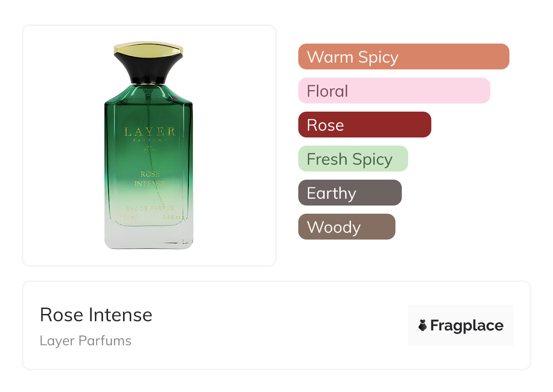Click the EAU DE PARFUM text on the bottle
553x392 pixels.
(150, 208)
